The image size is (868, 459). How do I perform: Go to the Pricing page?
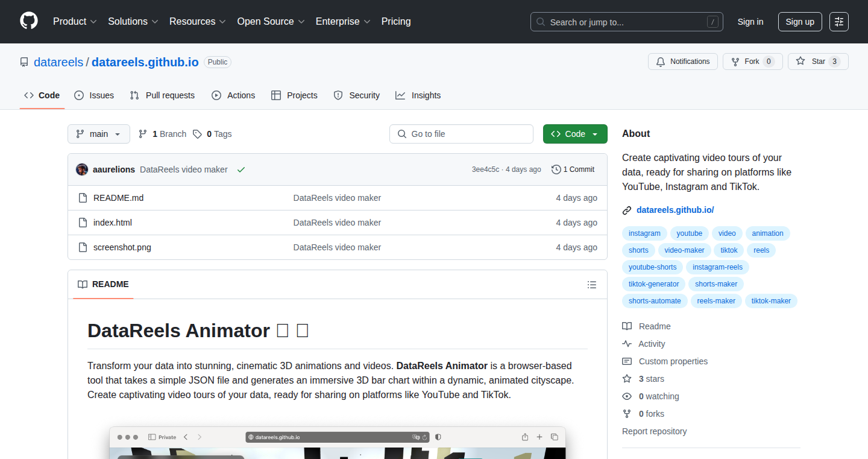(x=396, y=21)
